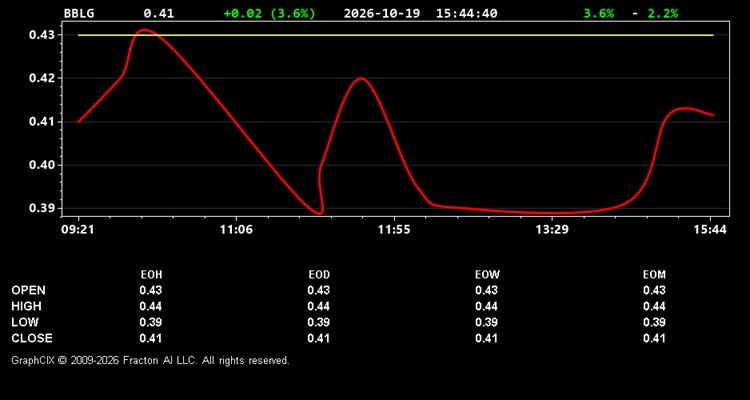
Task: Click the EOM HIGH value 0.44
Action: coord(654,306)
